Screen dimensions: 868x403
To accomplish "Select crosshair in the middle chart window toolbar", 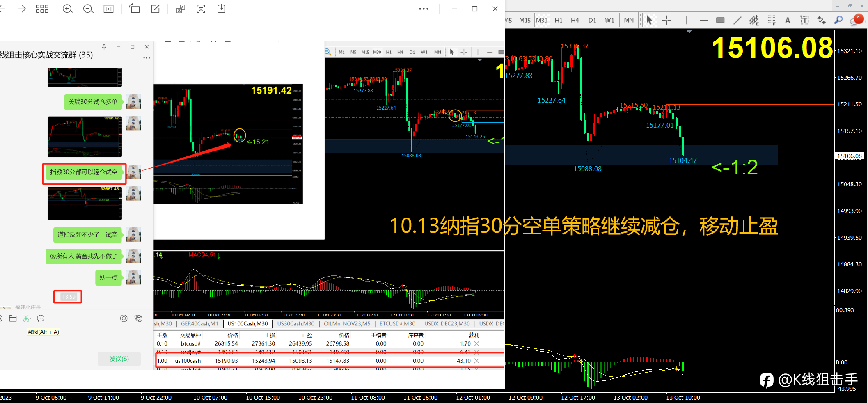I will [x=464, y=52].
